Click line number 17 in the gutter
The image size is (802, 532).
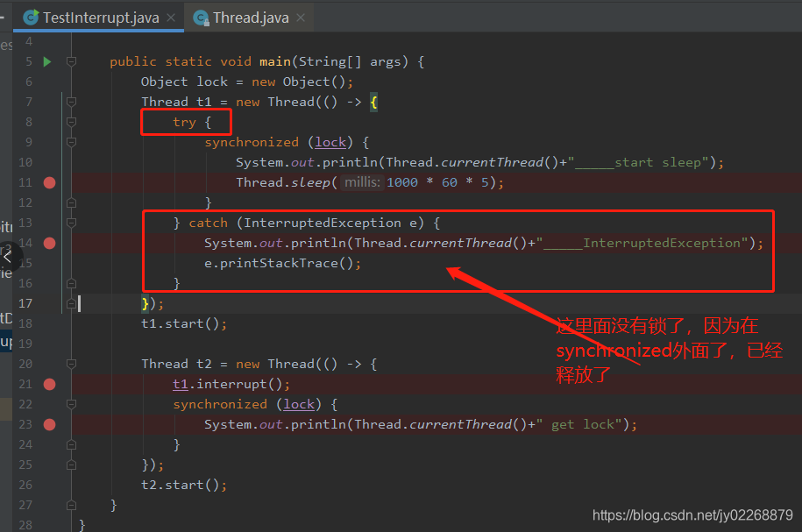click(x=25, y=303)
